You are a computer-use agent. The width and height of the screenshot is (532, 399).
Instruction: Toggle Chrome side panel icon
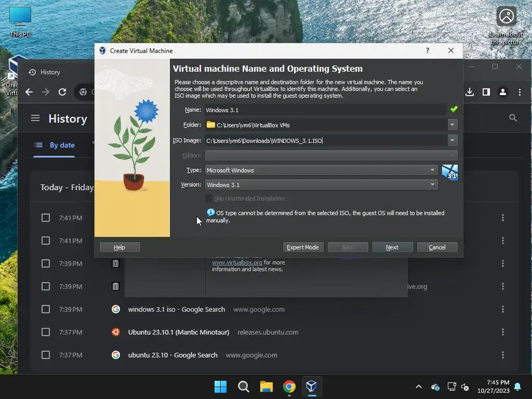486,92
